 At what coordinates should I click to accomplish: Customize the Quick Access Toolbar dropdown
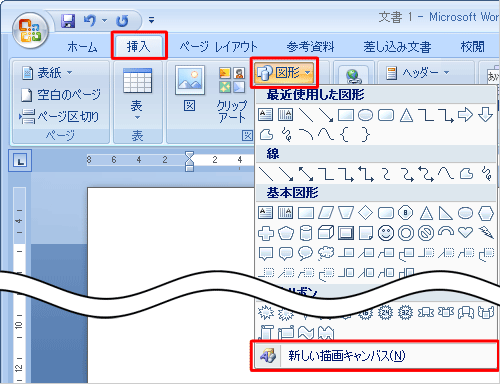[151, 21]
